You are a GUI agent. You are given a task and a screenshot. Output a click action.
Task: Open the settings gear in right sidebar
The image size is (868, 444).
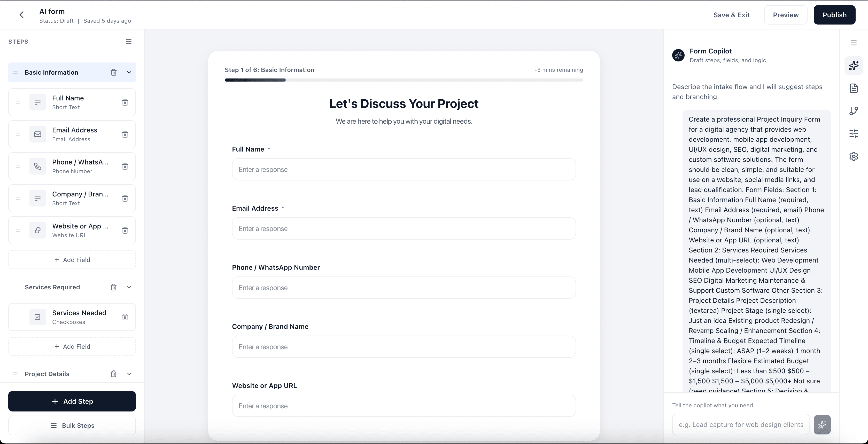tap(854, 156)
